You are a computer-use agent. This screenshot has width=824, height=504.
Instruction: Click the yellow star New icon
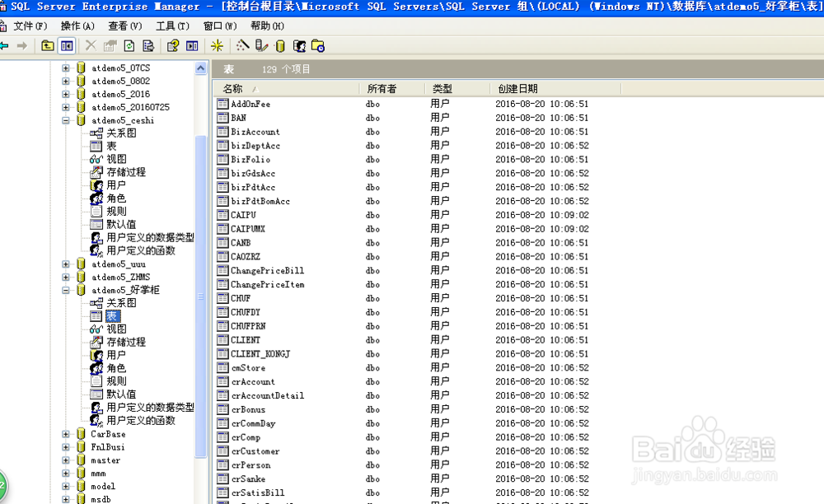[x=217, y=46]
